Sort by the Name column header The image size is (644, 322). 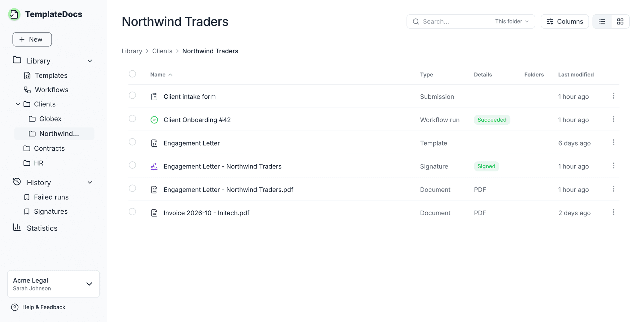point(161,74)
